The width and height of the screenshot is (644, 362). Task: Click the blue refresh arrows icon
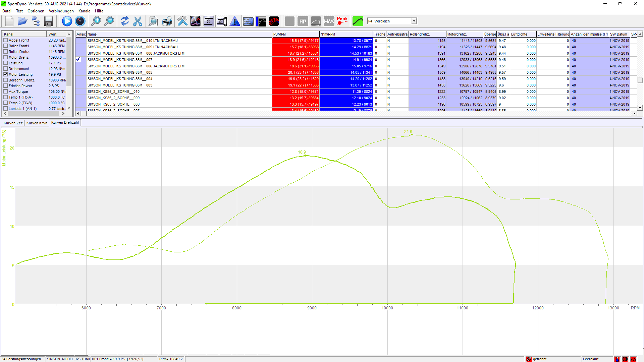click(x=125, y=21)
